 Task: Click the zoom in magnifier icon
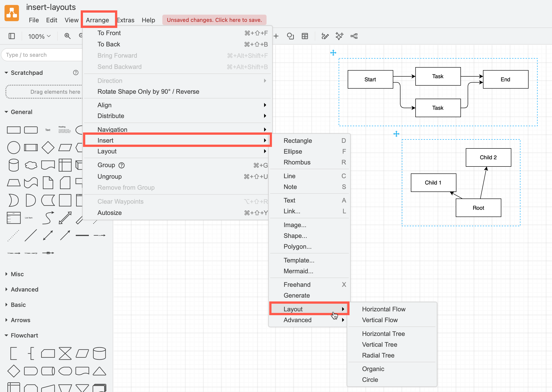coord(67,36)
